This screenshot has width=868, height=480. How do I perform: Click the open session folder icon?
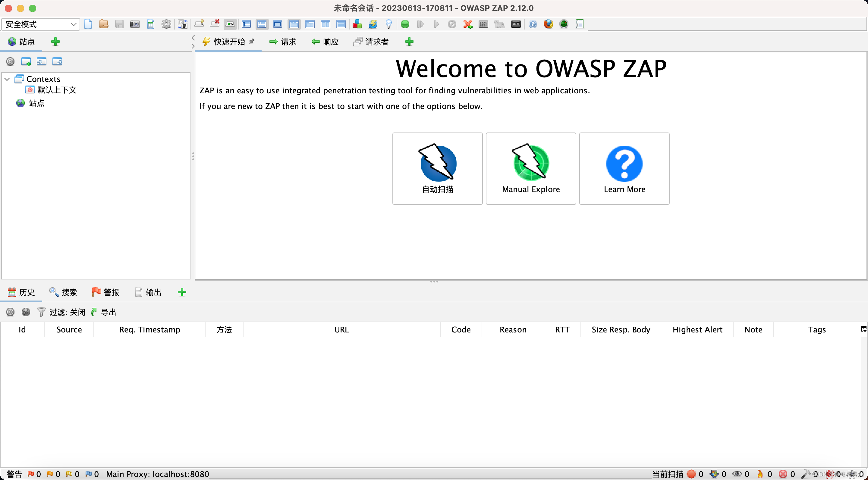click(x=103, y=24)
